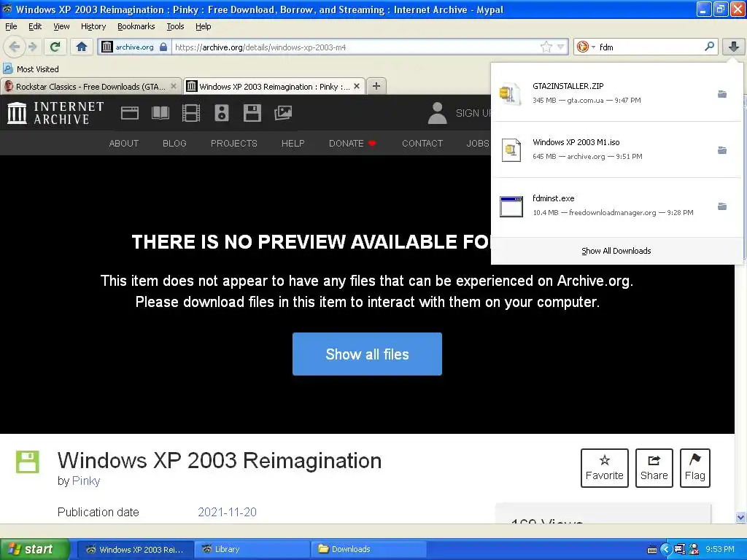Click Show All Downloads
This screenshot has height=560, width=747.
pyautogui.click(x=616, y=251)
